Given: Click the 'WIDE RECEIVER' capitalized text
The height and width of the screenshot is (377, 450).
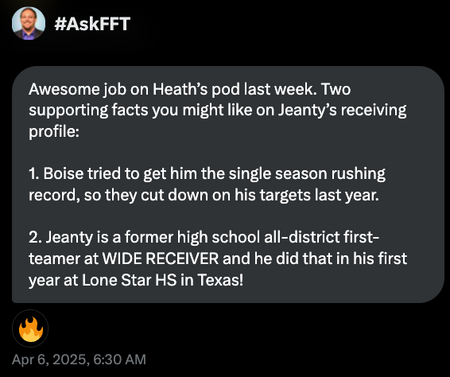Looking at the screenshot, I should [160, 259].
